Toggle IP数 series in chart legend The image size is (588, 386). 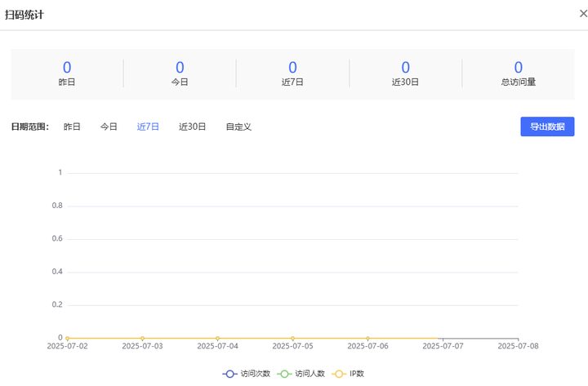348,374
